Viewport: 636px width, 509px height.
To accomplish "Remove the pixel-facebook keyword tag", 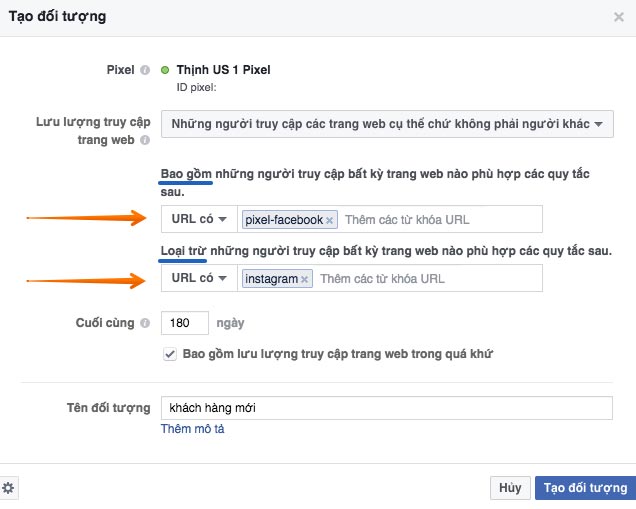I will pos(329,220).
